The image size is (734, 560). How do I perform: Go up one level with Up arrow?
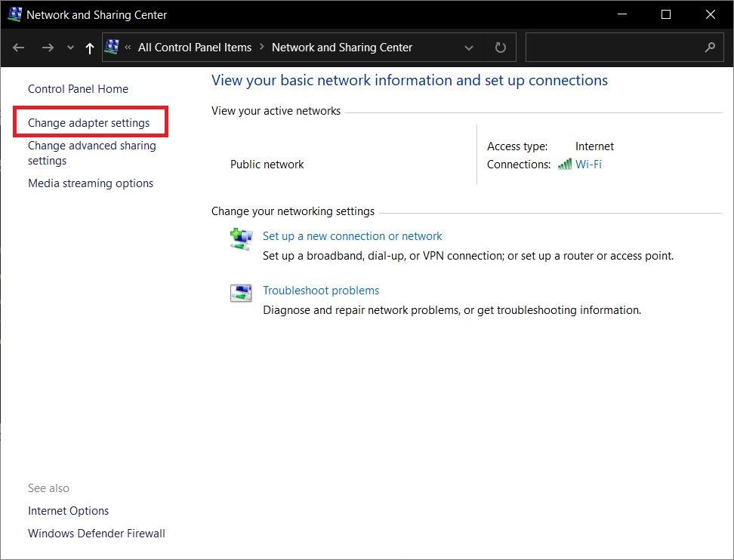90,48
